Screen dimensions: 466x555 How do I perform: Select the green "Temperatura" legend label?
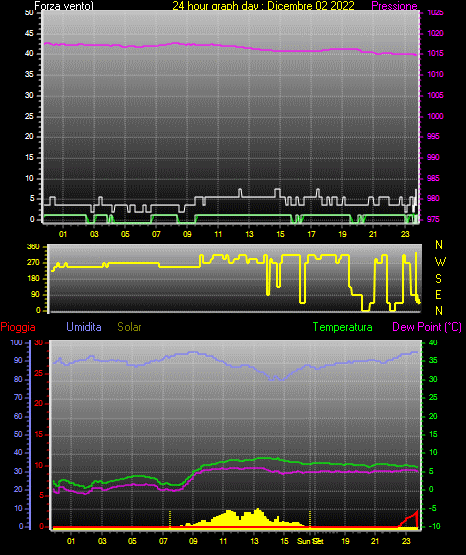343,327
